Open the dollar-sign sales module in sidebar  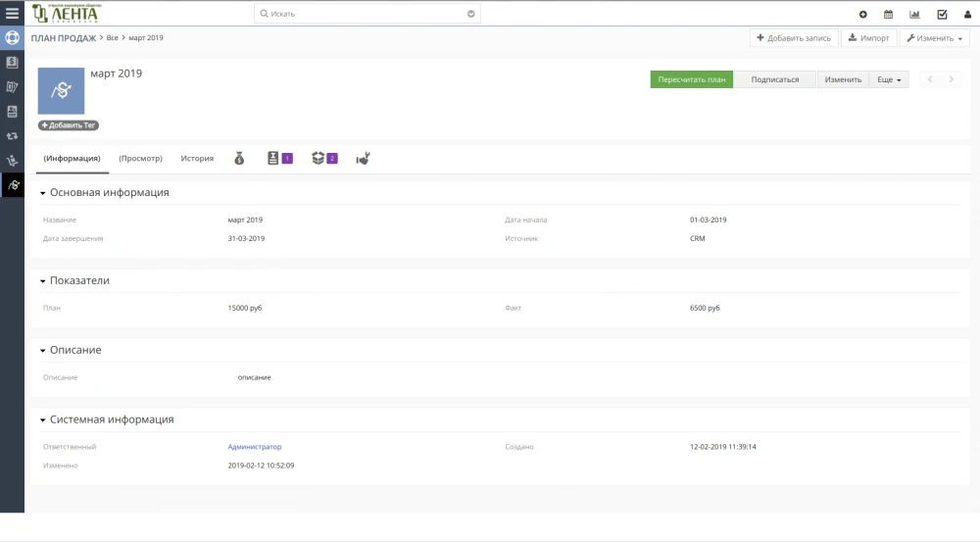12,63
